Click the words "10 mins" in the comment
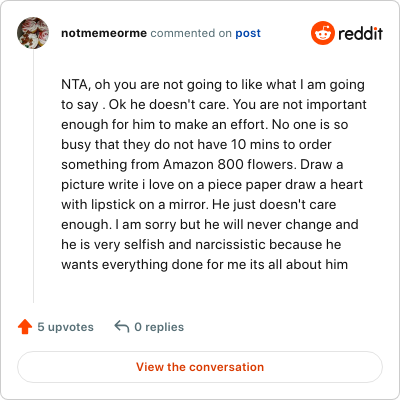Image resolution: width=400 pixels, height=400 pixels. 255,144
